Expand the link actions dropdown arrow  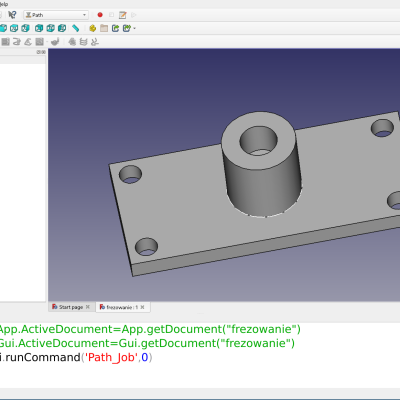pos(135,29)
